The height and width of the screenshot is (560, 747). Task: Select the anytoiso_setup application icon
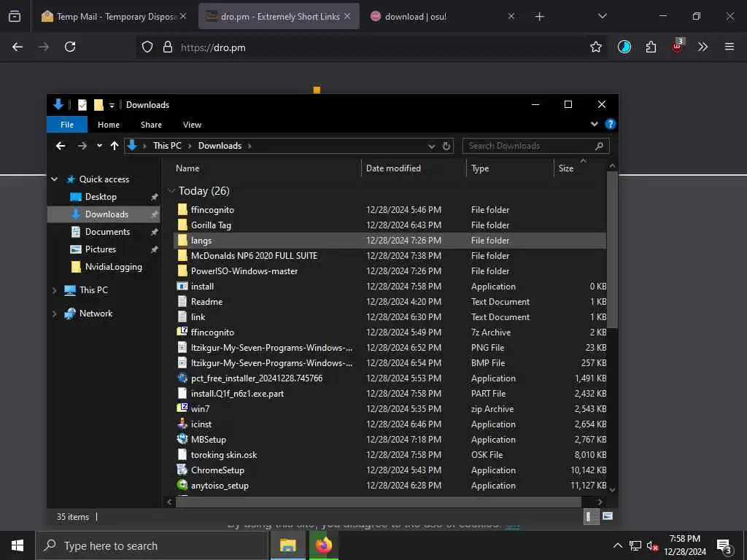[x=182, y=485]
